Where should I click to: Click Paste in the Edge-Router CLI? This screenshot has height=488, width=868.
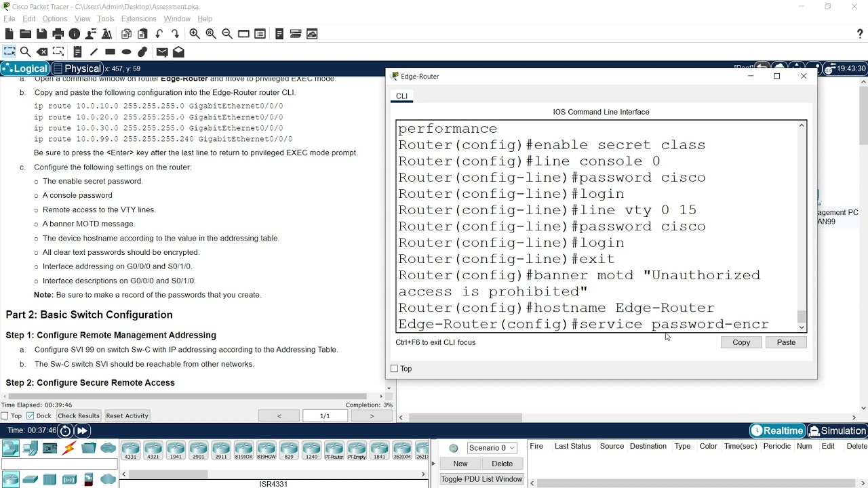click(786, 342)
